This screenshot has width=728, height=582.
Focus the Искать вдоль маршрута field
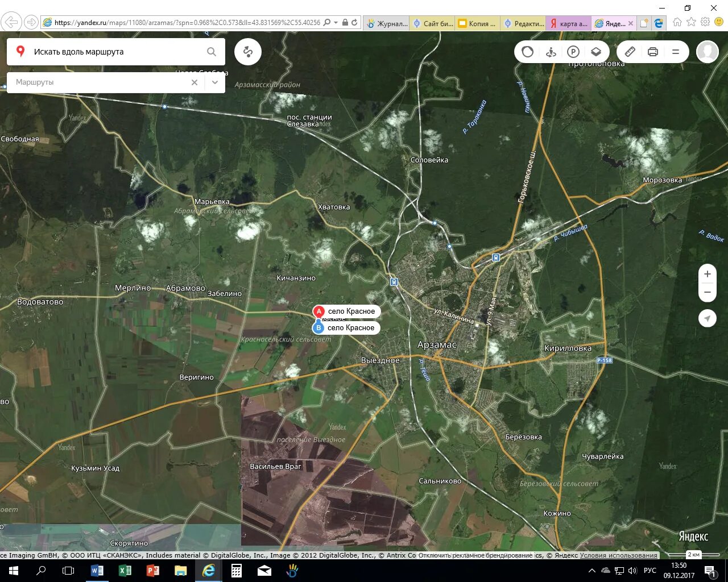(x=117, y=52)
